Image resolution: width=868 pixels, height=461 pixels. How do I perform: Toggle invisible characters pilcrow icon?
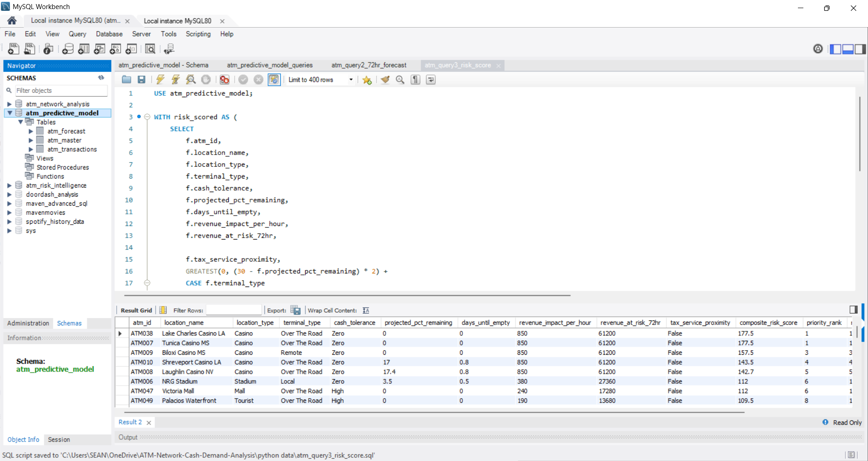coord(415,80)
